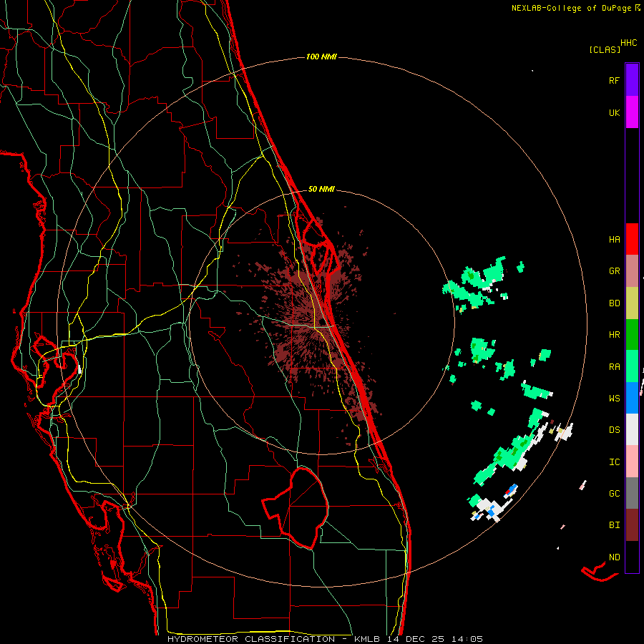Click the IC pink legend swatch

pos(632,462)
